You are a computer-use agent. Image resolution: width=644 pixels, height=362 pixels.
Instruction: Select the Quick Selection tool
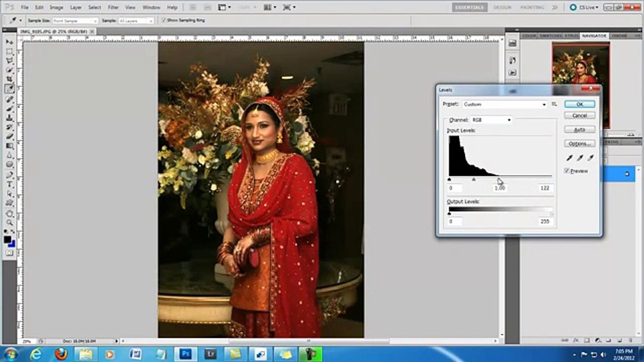coord(10,70)
